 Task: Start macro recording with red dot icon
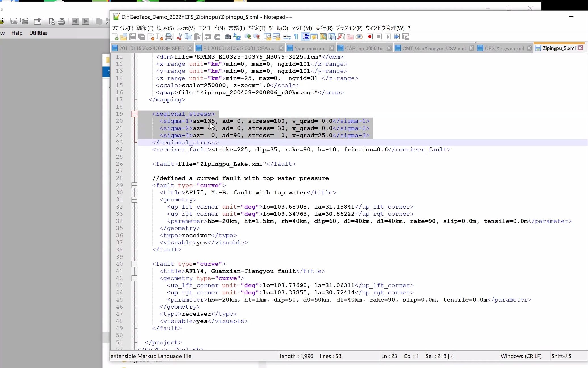tap(369, 37)
